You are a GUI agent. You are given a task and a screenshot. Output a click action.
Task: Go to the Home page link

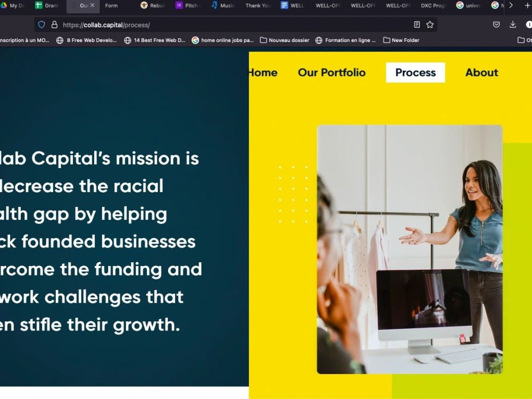pos(262,72)
